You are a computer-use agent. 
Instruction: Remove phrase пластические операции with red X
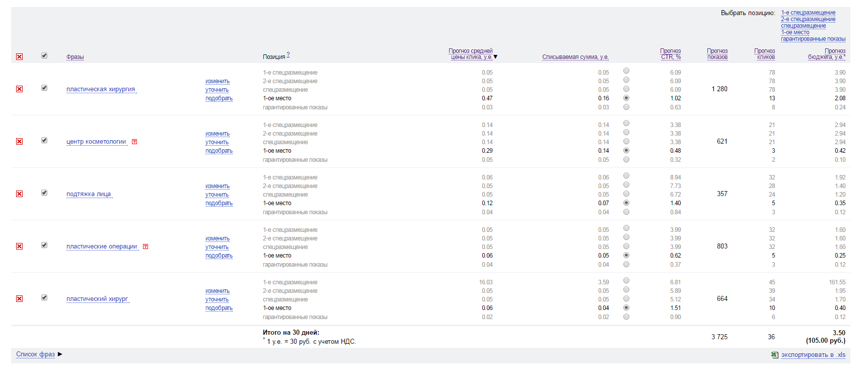[19, 246]
